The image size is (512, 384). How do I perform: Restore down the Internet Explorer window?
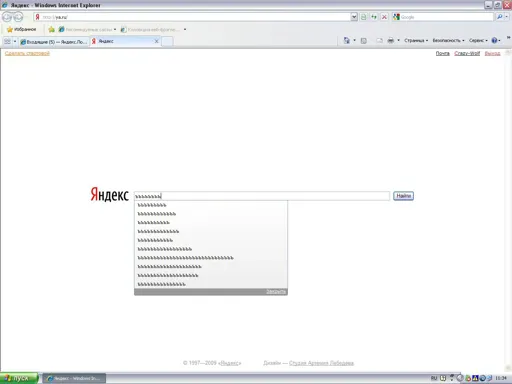[498, 5]
